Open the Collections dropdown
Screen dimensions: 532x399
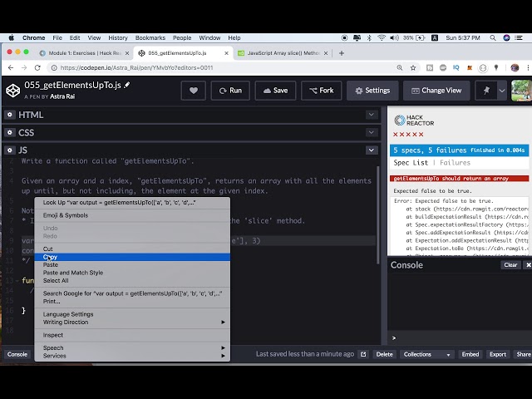[426, 354]
